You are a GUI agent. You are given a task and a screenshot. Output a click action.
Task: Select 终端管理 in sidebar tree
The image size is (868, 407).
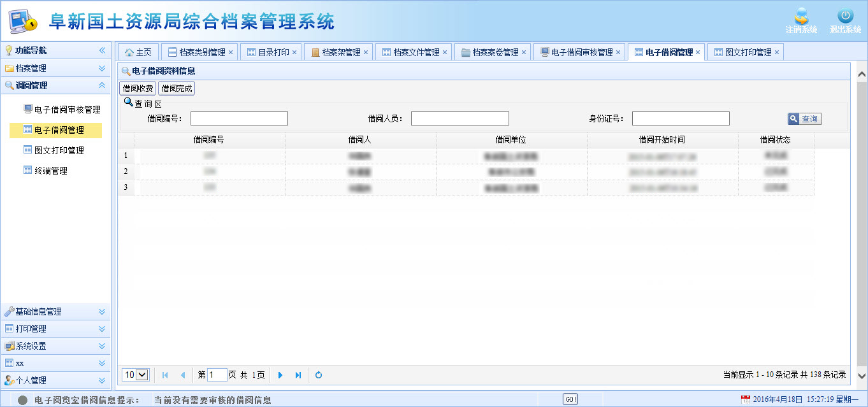coord(50,171)
